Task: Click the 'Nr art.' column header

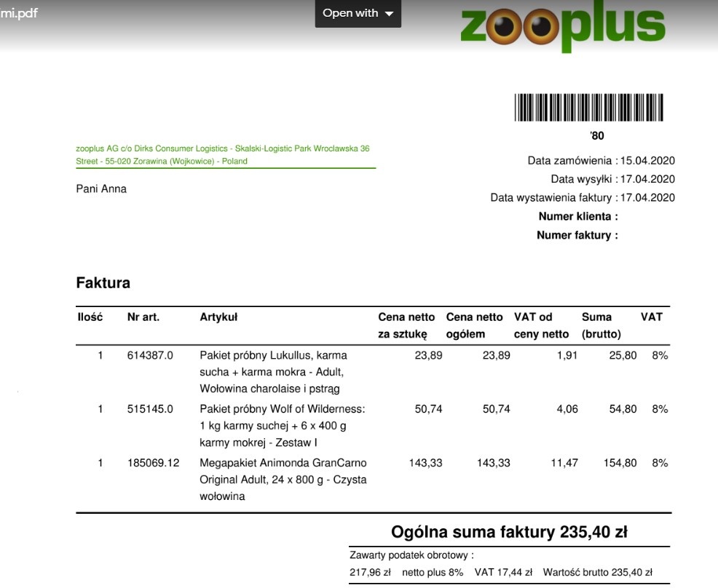Action: 143,317
